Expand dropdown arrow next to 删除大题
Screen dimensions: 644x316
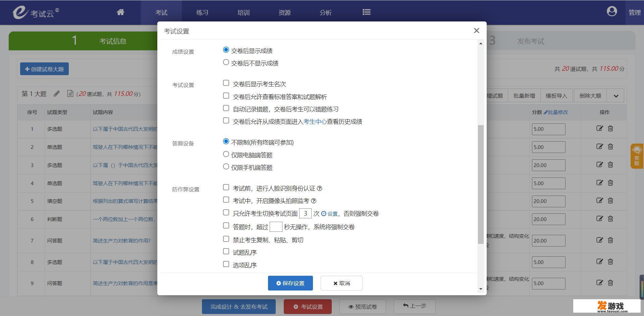tap(616, 96)
